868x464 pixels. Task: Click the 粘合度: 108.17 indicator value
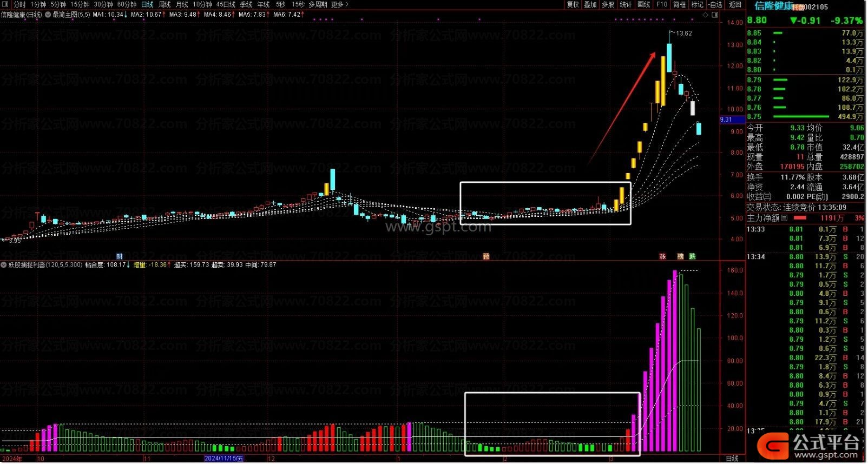tap(108, 265)
